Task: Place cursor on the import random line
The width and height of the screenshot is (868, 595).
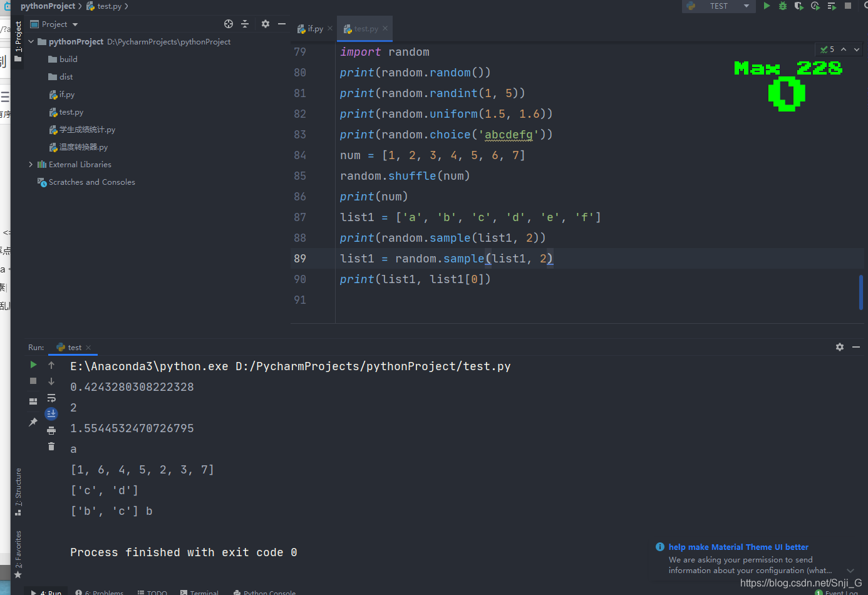Action: (x=385, y=52)
